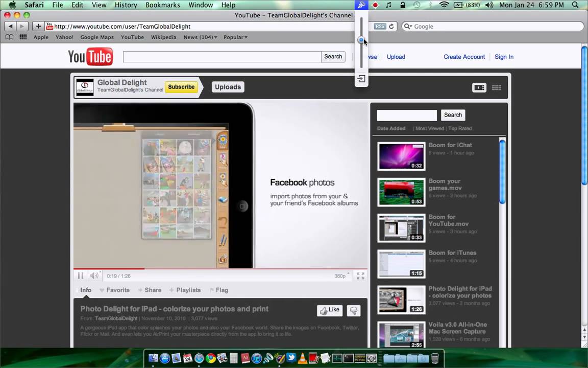The height and width of the screenshot is (368, 588).
Task: Launch iTunes from the Dock
Action: pyautogui.click(x=257, y=358)
